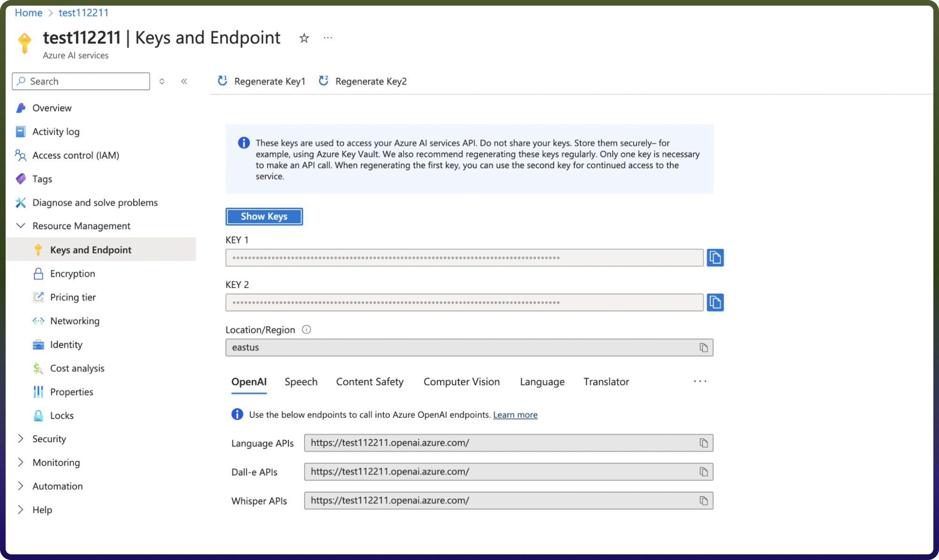Viewport: 939px width, 560px height.
Task: Expand the Monitoring section
Action: pyautogui.click(x=21, y=462)
